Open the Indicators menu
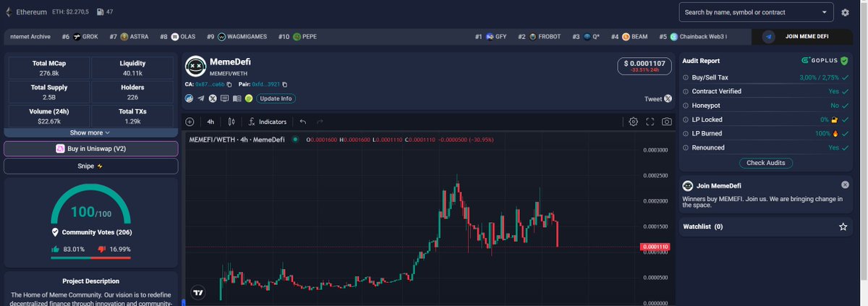The width and height of the screenshot is (868, 306). tap(267, 122)
